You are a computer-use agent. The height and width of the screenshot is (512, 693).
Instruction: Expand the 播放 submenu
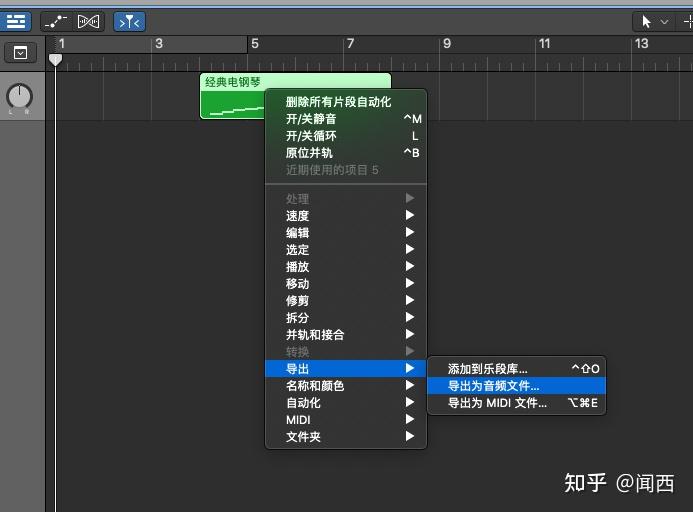346,267
